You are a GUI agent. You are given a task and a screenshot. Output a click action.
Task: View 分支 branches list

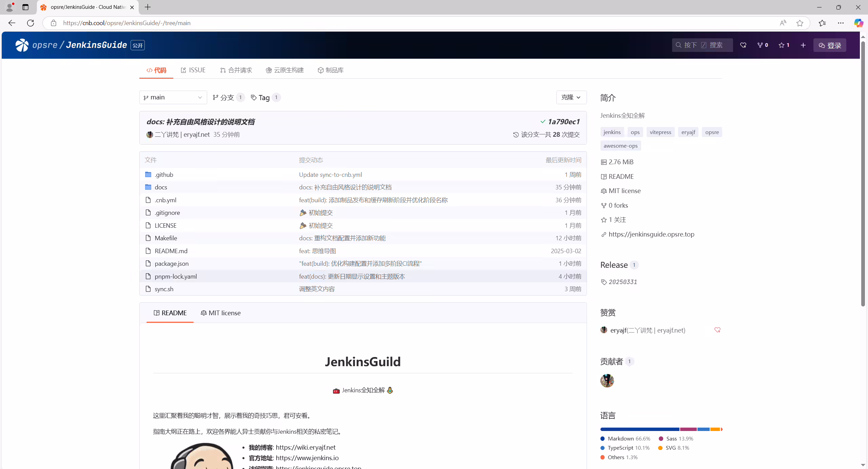[228, 97]
